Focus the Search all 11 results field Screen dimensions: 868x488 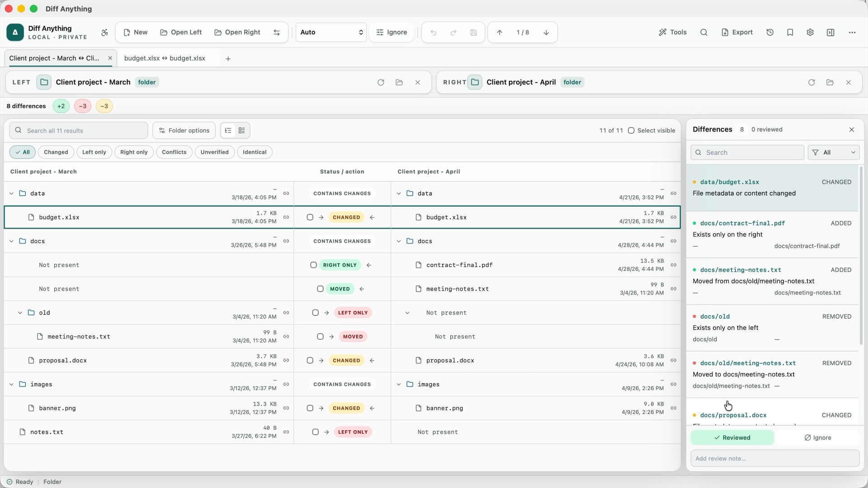(79, 131)
